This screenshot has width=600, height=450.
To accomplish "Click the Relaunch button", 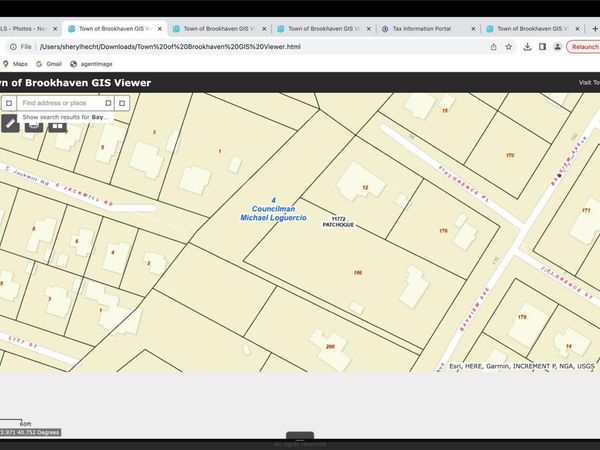I will click(x=583, y=46).
